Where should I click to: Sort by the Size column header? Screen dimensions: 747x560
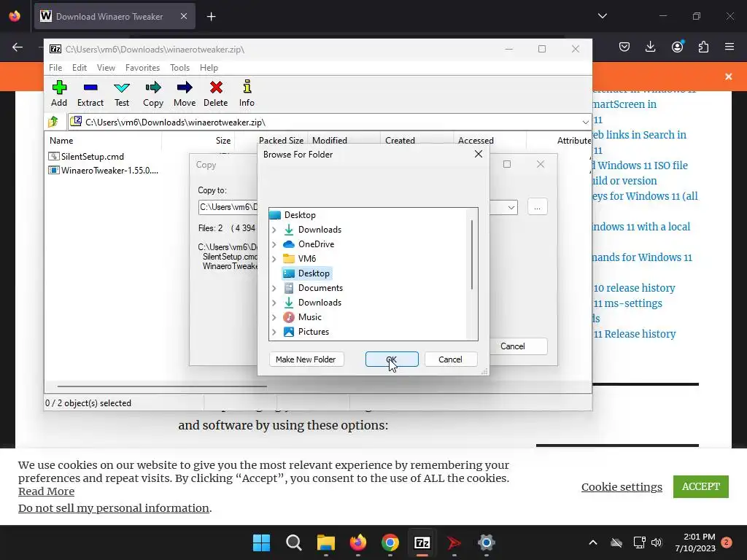coord(223,141)
